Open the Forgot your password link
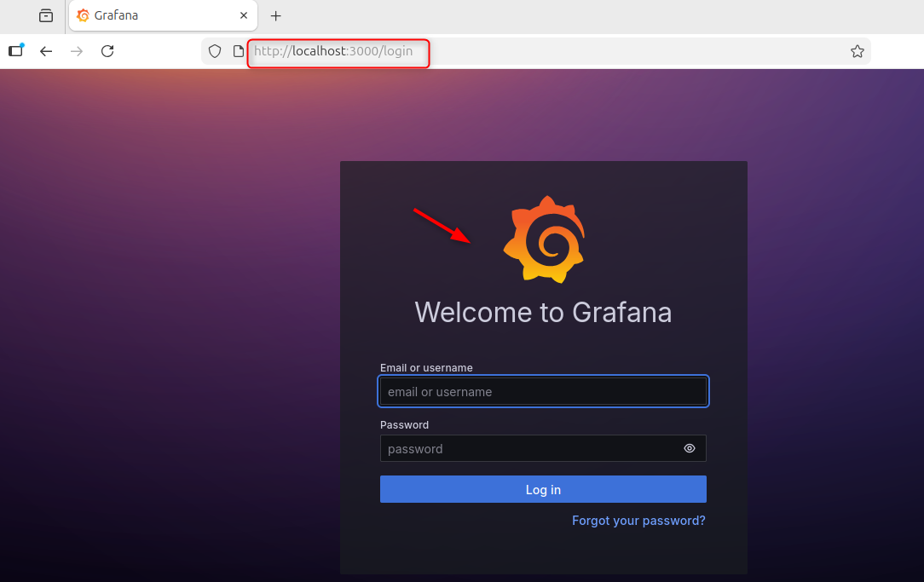The width and height of the screenshot is (924, 582). (x=638, y=521)
